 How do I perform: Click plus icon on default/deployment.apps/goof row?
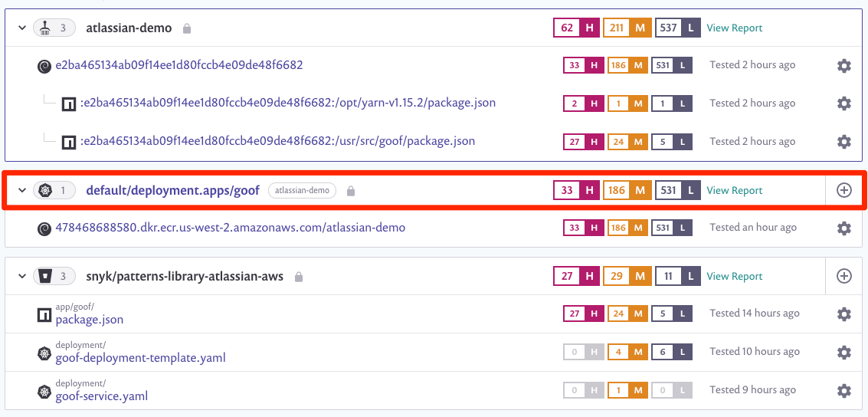pos(843,191)
